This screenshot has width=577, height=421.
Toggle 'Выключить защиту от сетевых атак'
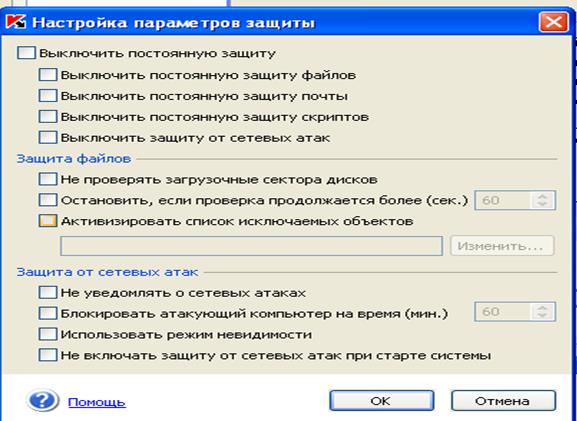pos(48,137)
